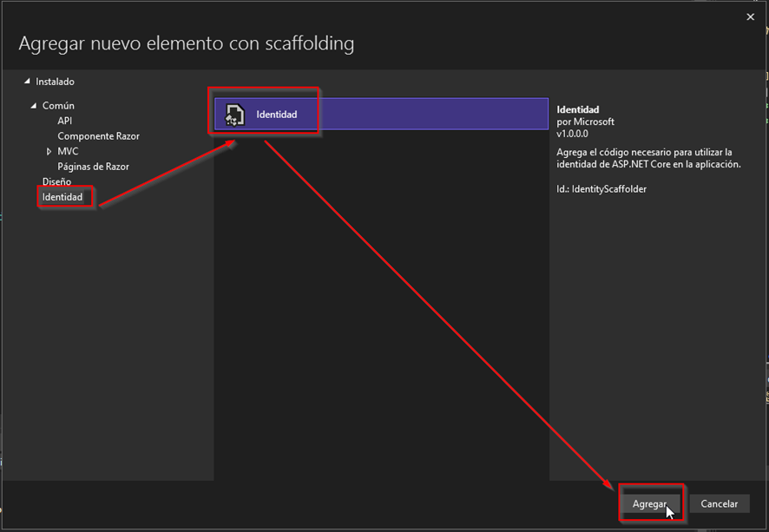
Task: Click the v1.0.0.0 version text
Action: 572,135
